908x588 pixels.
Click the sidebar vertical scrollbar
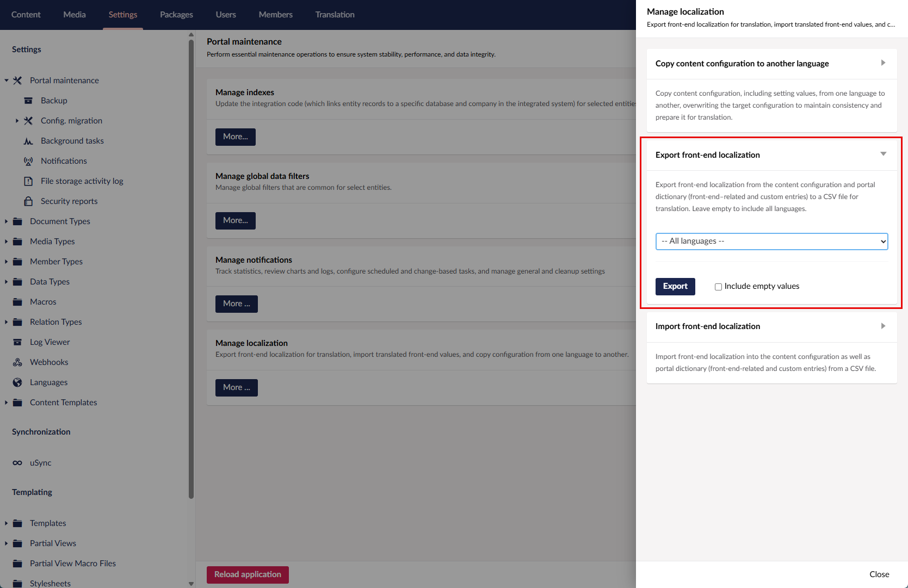(x=191, y=272)
